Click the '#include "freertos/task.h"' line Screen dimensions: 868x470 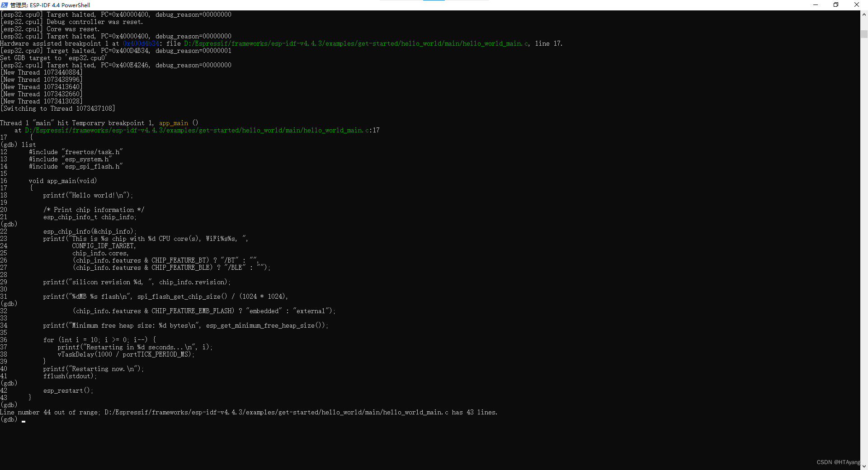(x=75, y=152)
